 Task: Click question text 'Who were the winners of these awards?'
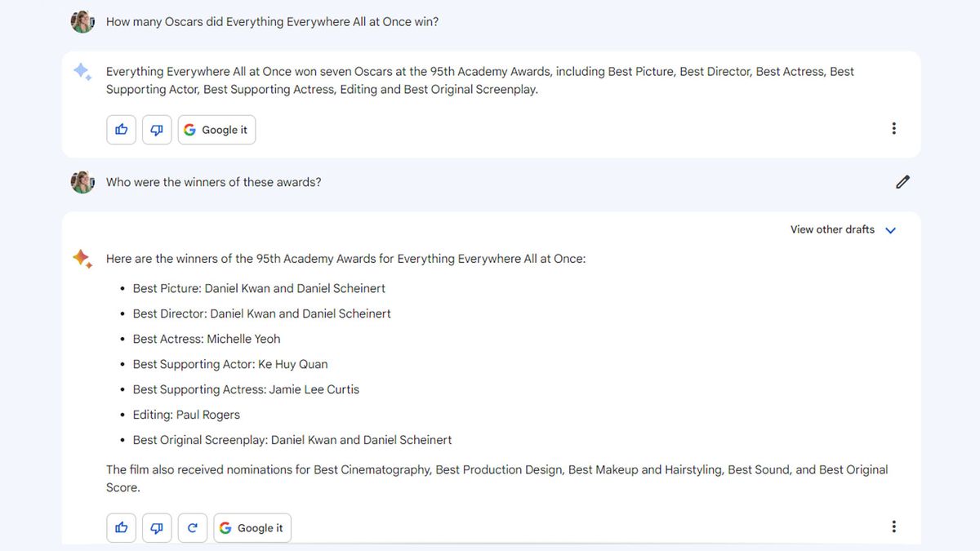tap(214, 182)
